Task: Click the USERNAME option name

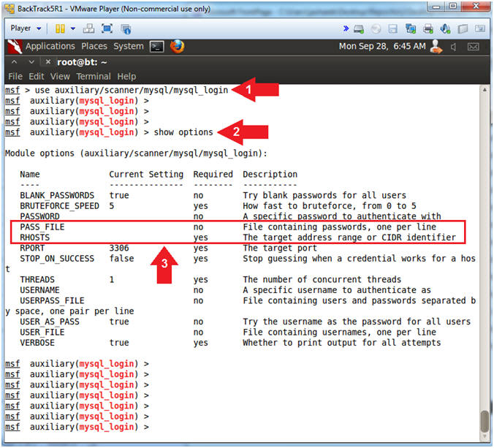Action: pyautogui.click(x=39, y=290)
